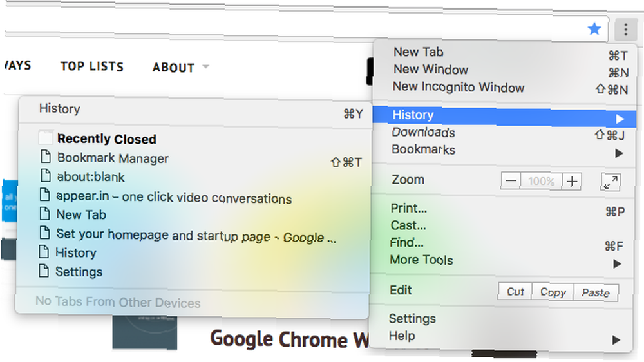Click the page icon beside about:blank
Image resolution: width=644 pixels, height=362 pixels.
click(x=45, y=175)
